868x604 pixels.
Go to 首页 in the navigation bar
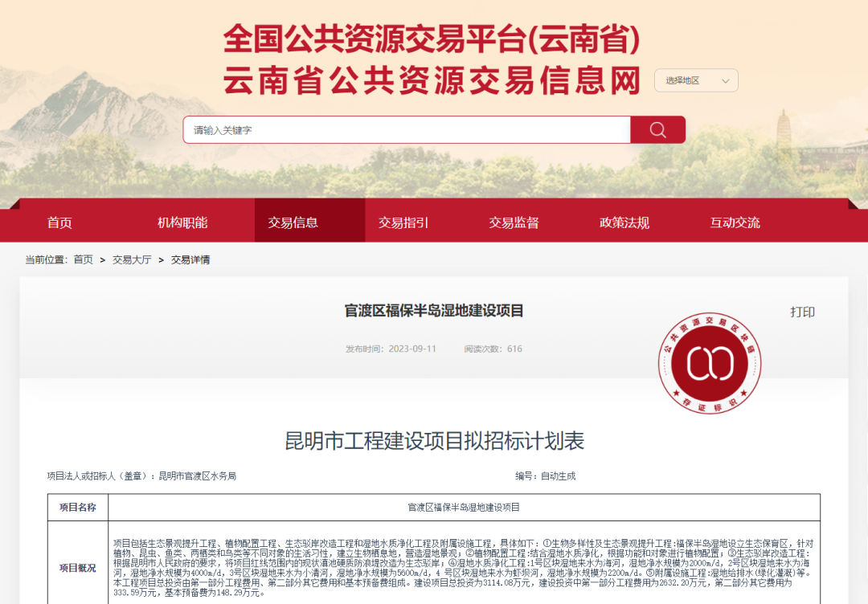click(59, 222)
